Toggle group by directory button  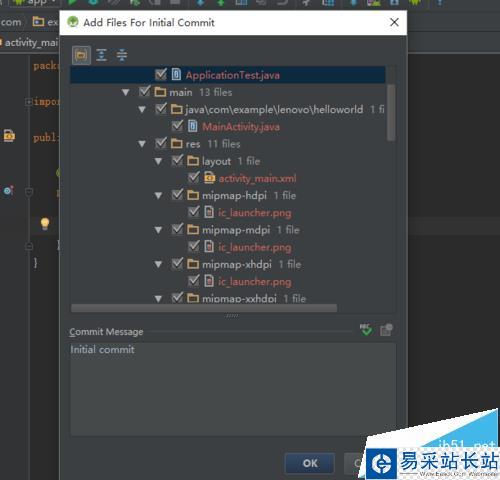point(81,55)
